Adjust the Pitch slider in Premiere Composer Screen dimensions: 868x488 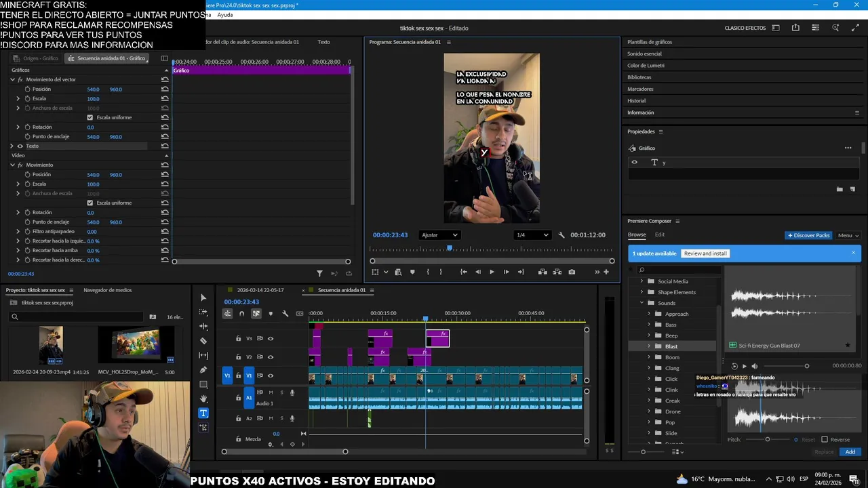tap(768, 439)
